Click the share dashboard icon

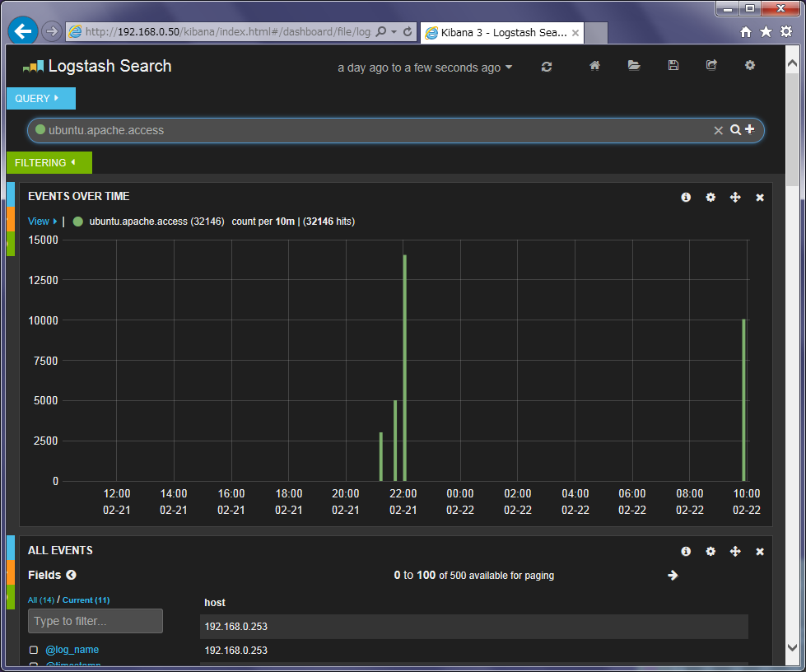click(711, 66)
